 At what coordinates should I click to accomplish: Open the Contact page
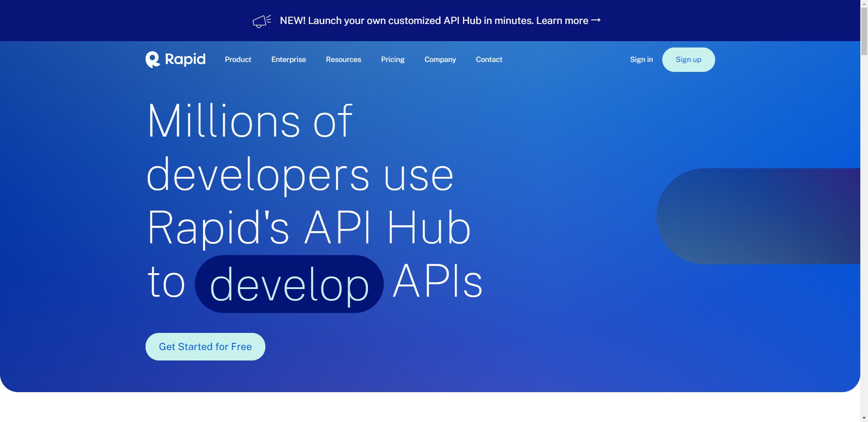click(489, 59)
